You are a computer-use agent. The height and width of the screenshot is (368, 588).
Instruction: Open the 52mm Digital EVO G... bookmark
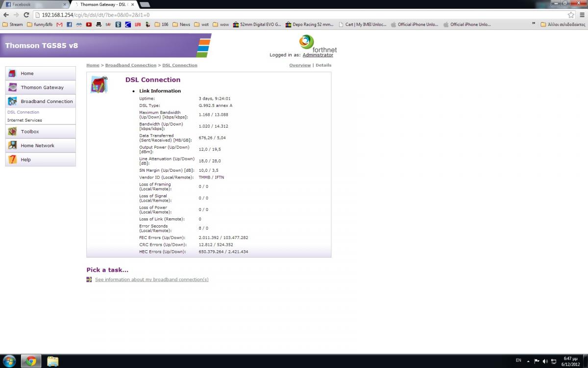pyautogui.click(x=257, y=25)
